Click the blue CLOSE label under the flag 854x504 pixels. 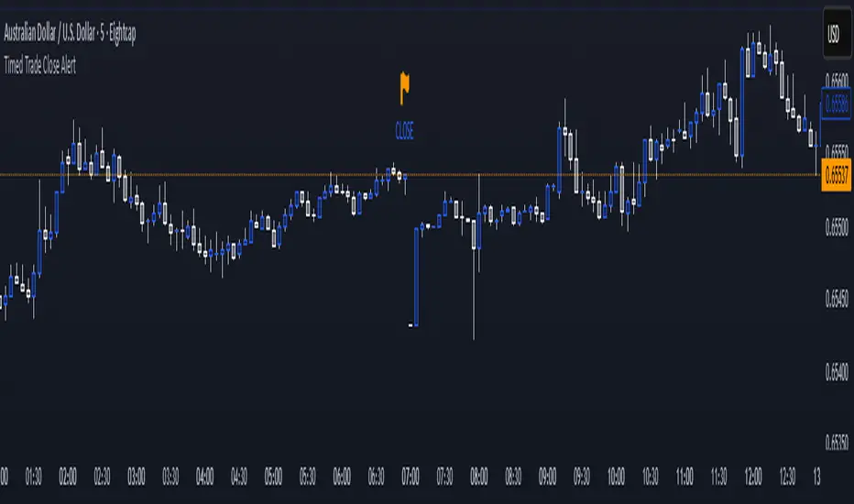(x=404, y=131)
